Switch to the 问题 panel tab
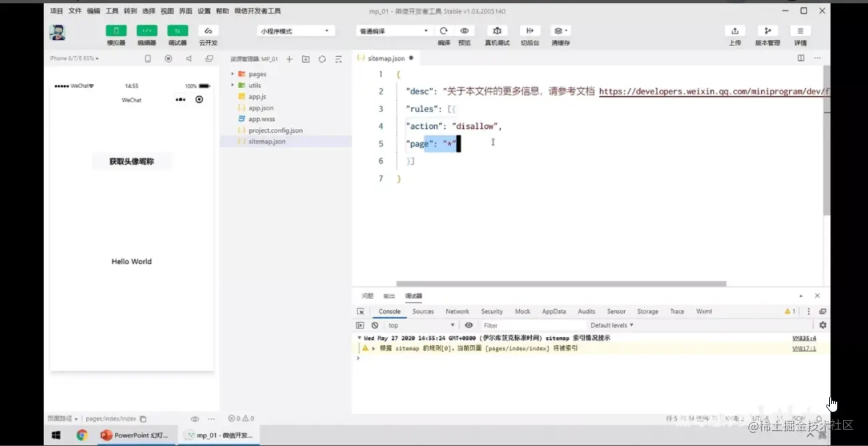 [x=368, y=296]
